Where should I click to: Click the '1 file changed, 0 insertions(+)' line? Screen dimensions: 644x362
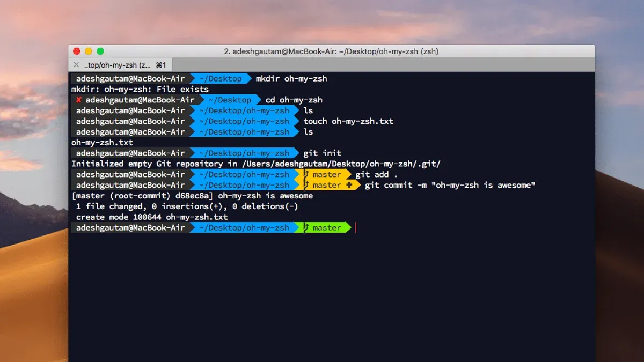click(x=187, y=206)
